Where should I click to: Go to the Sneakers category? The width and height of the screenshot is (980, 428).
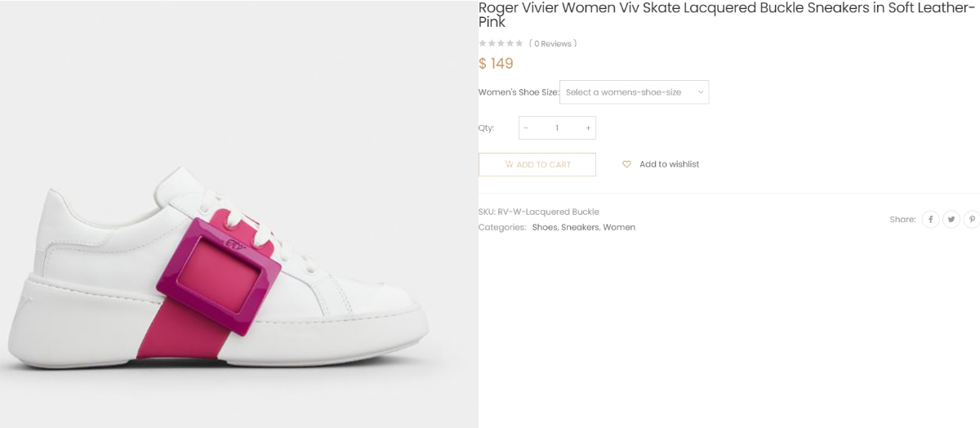pyautogui.click(x=579, y=227)
